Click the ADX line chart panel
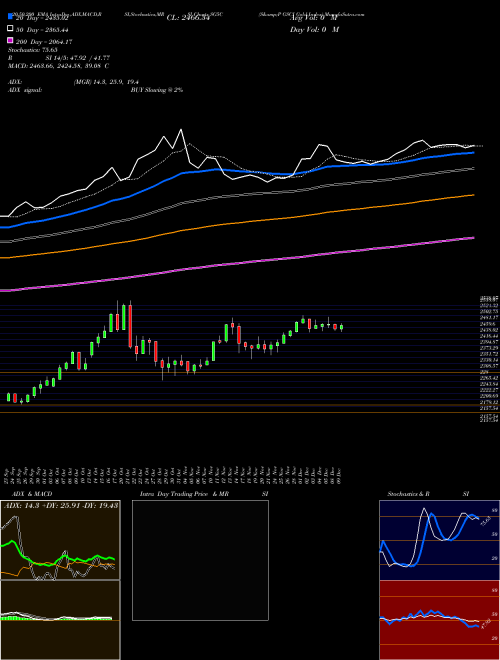The width and height of the screenshot is (500, 660). 60,540
